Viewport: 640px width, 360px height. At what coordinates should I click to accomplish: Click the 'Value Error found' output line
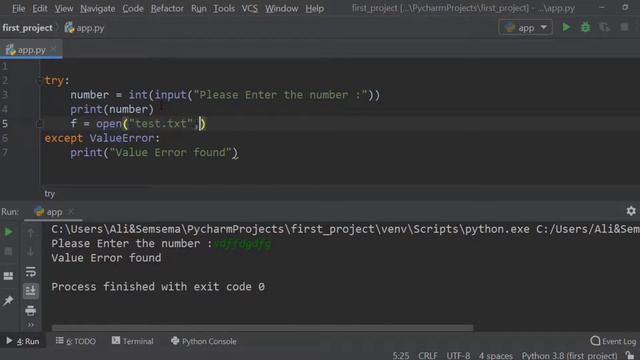pos(106,258)
